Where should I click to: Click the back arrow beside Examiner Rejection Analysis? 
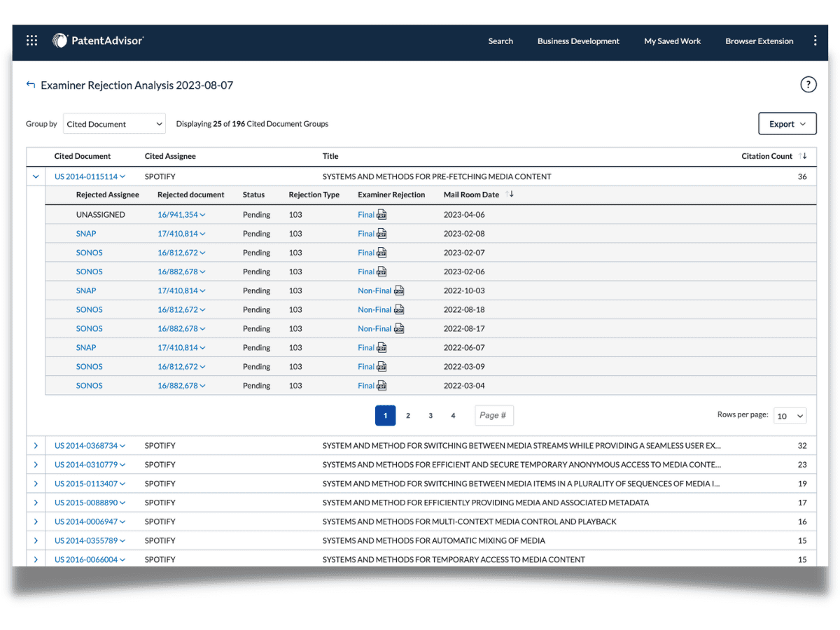30,85
